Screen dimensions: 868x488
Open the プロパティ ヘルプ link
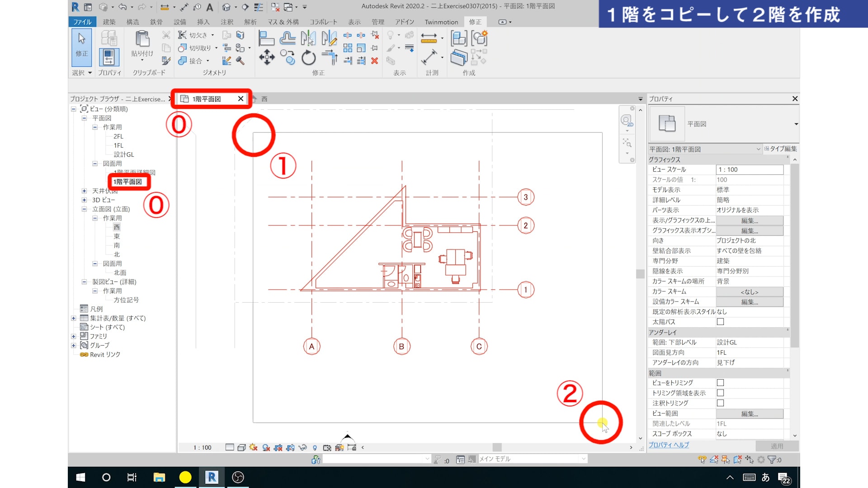(x=669, y=445)
